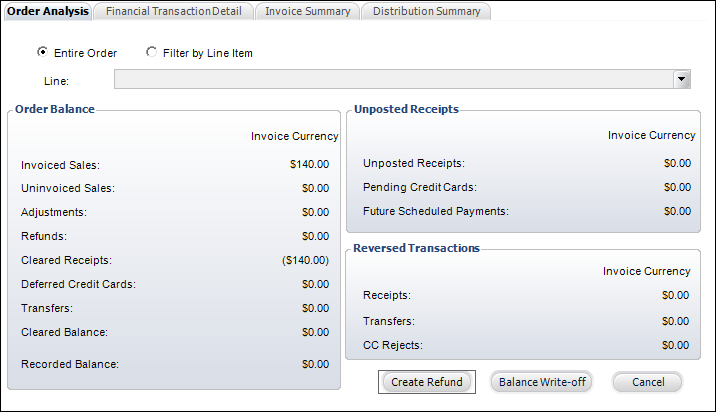The width and height of the screenshot is (716, 412).
Task: Select the CC Rejects amount
Action: pyautogui.click(x=675, y=345)
